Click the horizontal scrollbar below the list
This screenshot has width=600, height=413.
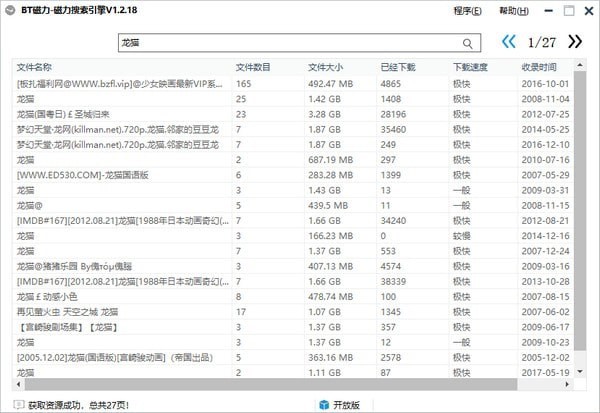[x=290, y=387]
